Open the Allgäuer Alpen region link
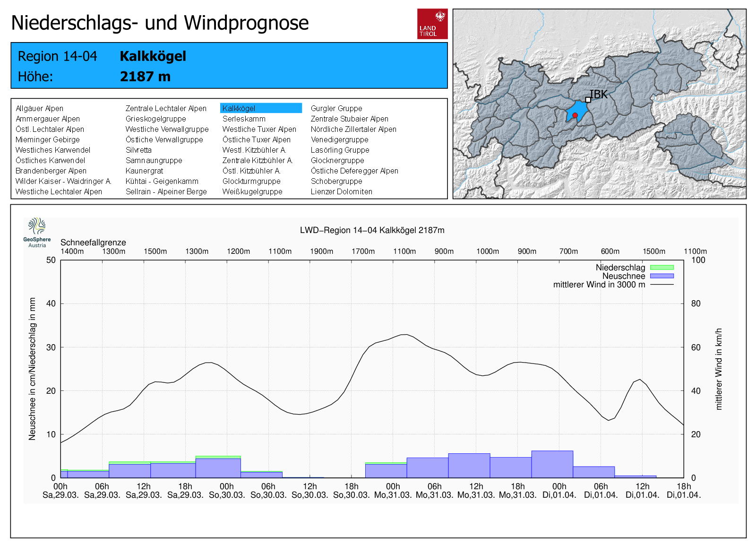 pyautogui.click(x=39, y=108)
